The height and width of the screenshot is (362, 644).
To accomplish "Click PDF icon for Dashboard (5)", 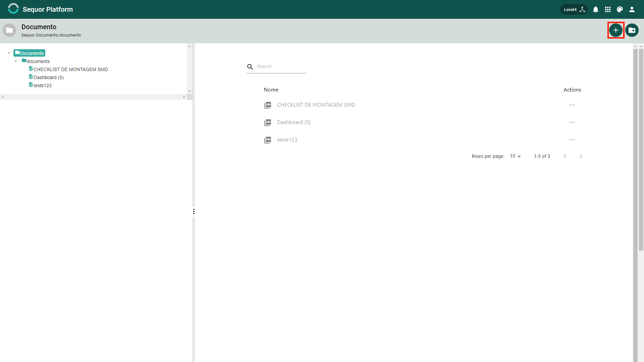I will (268, 123).
